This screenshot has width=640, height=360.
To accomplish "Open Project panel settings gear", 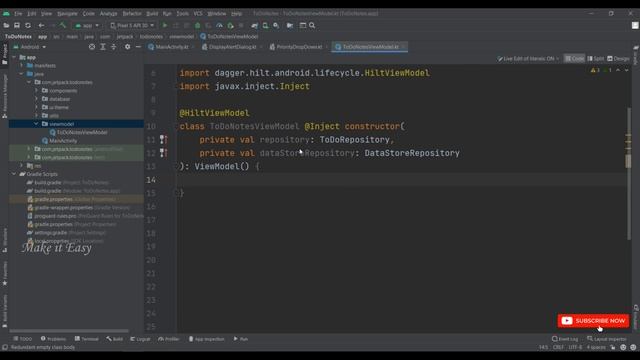I will tap(127, 47).
